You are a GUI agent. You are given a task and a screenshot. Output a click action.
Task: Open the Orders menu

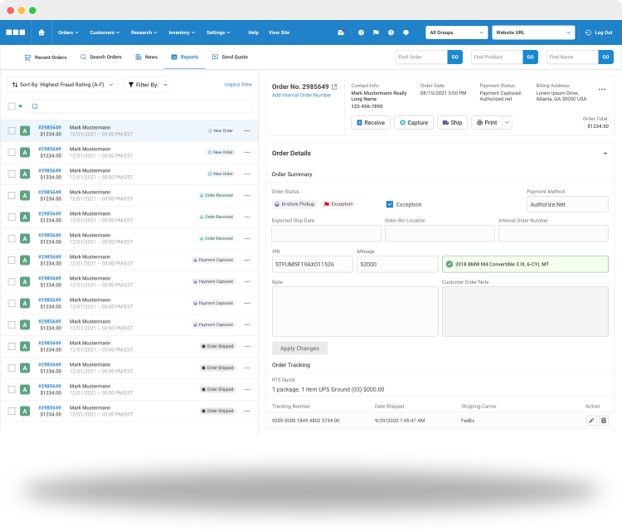pyautogui.click(x=68, y=33)
